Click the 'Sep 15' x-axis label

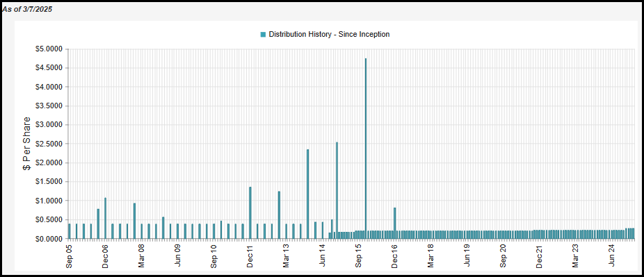click(x=359, y=257)
